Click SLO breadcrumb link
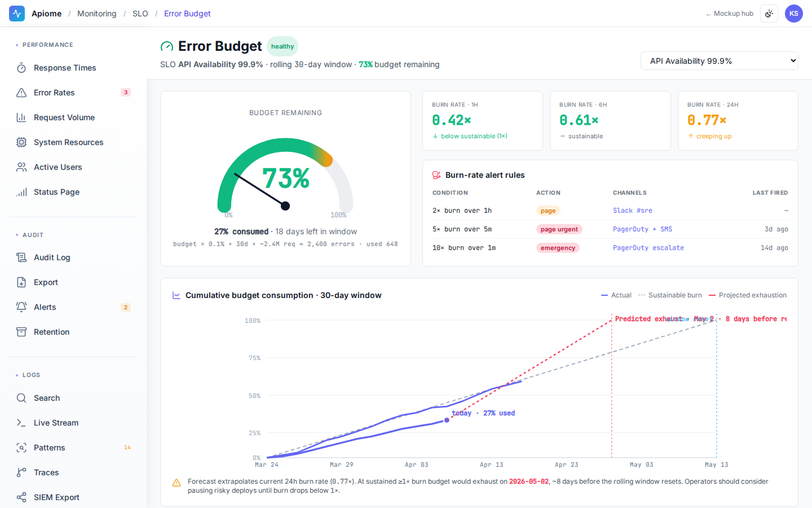Image resolution: width=812 pixels, height=508 pixels. (x=140, y=14)
